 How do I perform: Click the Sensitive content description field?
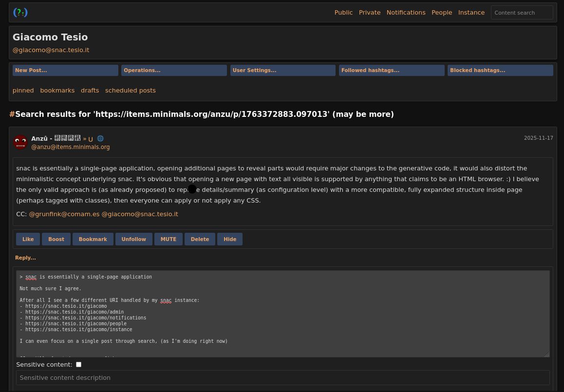282,377
